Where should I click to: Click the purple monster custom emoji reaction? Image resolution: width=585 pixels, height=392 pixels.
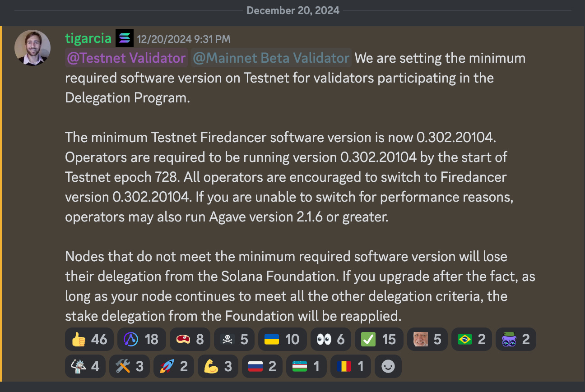[515, 340]
